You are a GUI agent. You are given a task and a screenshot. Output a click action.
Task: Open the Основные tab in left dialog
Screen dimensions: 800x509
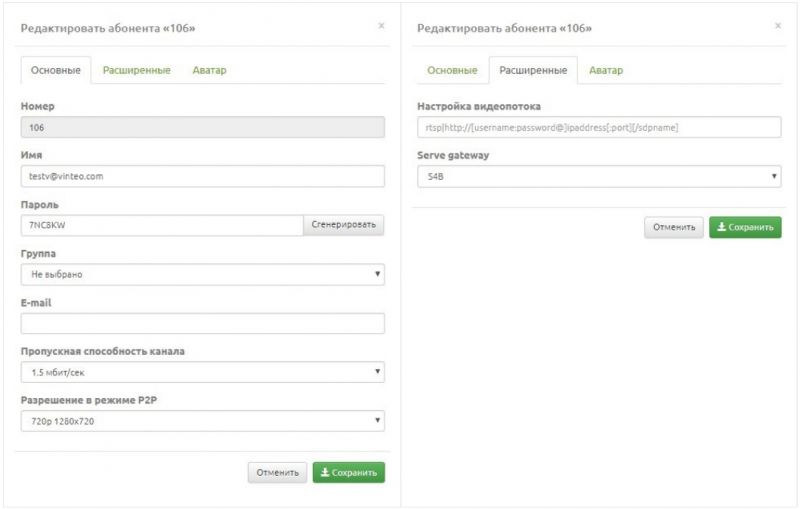pos(56,70)
